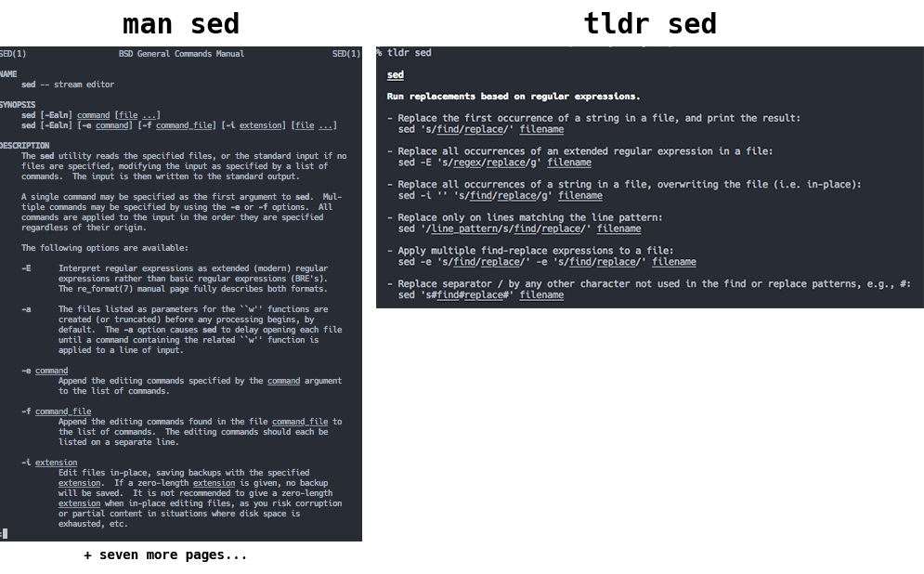Click 'The sed utility reads the specified files' line
The height and width of the screenshot is (574, 924).
(x=184, y=156)
